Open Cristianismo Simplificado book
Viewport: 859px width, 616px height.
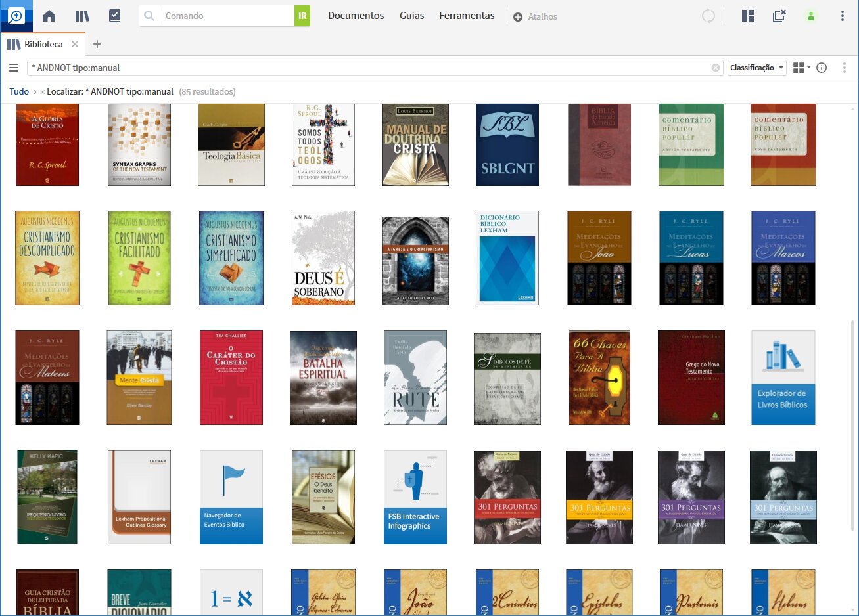pyautogui.click(x=231, y=258)
